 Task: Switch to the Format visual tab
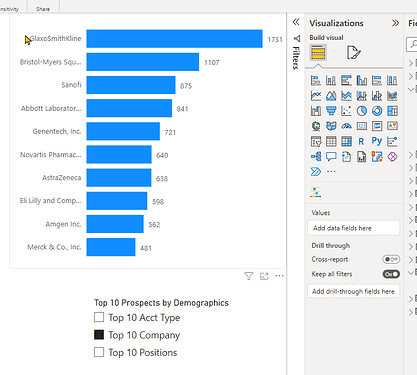tap(353, 52)
